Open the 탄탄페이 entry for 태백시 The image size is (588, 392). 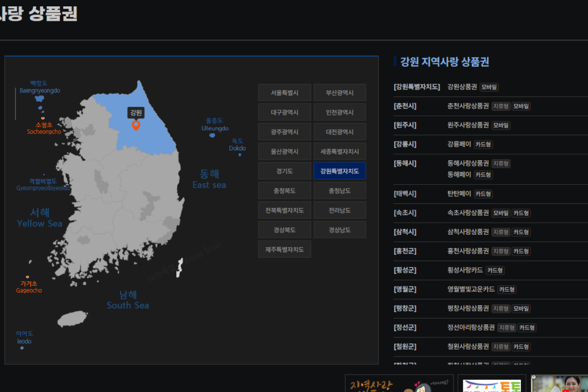point(459,193)
